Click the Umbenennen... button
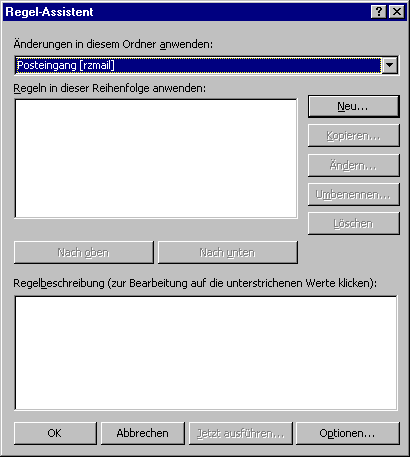This screenshot has width=410, height=457. (x=354, y=194)
